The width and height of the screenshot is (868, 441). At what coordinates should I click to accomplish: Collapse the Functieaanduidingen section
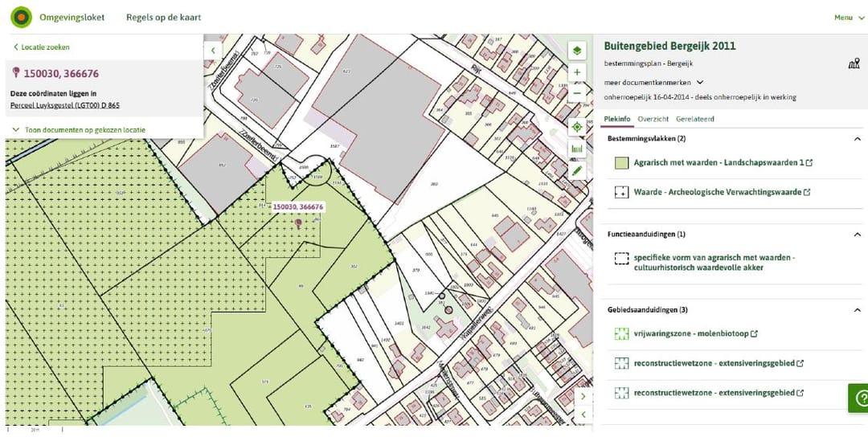pyautogui.click(x=857, y=235)
